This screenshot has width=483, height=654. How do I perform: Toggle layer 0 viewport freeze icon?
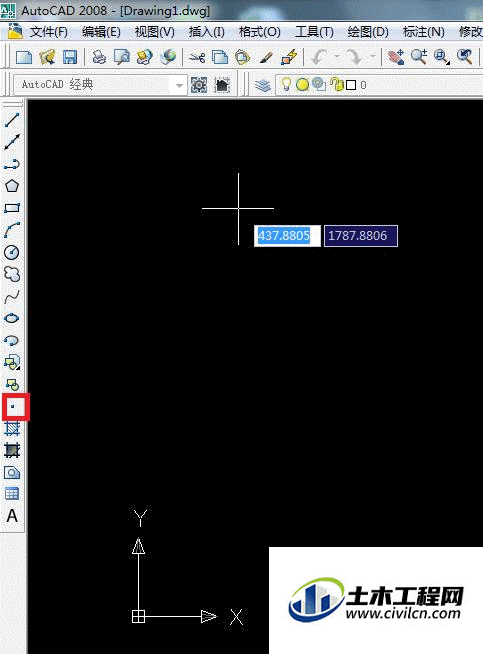pyautogui.click(x=319, y=85)
